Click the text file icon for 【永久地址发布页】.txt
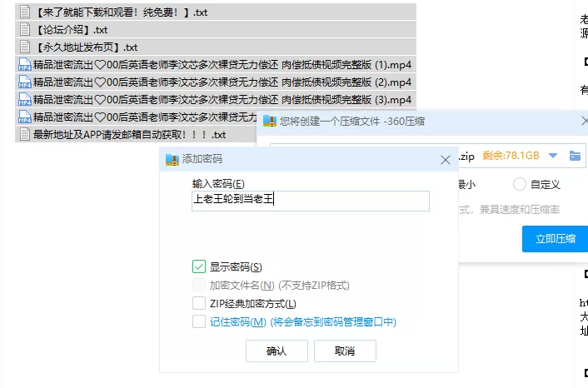This screenshot has height=388, width=588. tap(25, 47)
